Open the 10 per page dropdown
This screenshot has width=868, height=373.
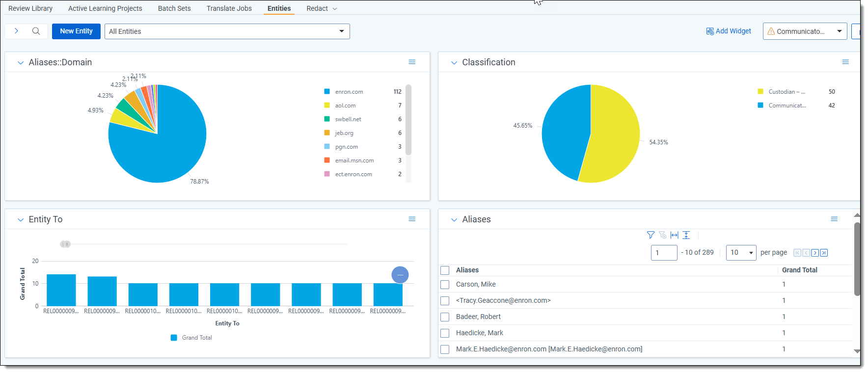741,253
